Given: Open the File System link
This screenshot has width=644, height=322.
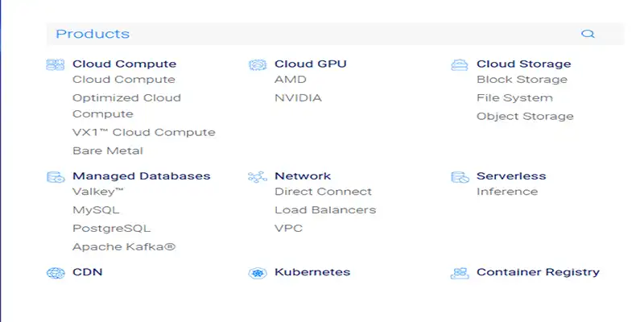Looking at the screenshot, I should pos(514,97).
